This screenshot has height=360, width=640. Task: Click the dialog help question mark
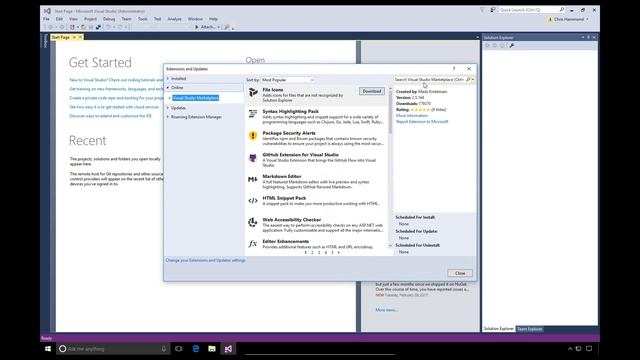coord(454,69)
